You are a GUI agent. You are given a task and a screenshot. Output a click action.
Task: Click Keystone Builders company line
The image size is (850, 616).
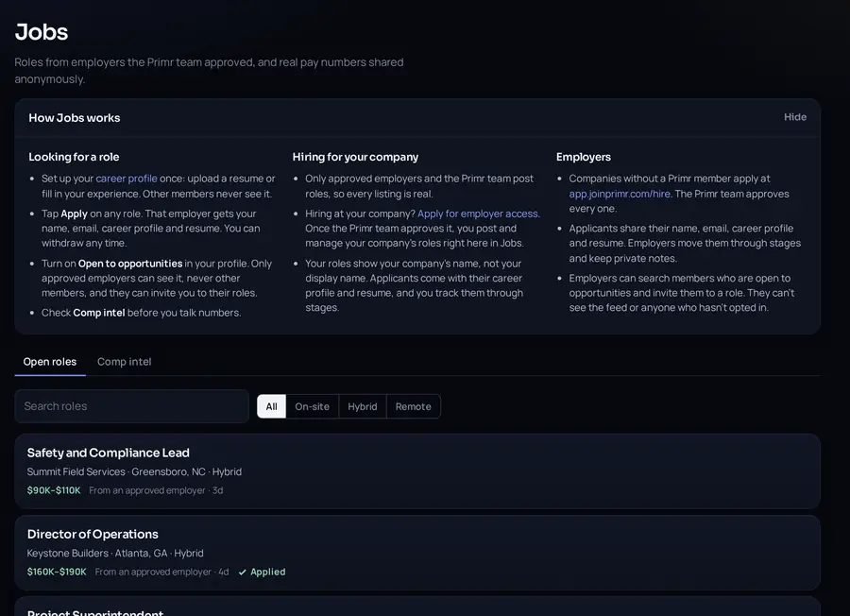115,553
